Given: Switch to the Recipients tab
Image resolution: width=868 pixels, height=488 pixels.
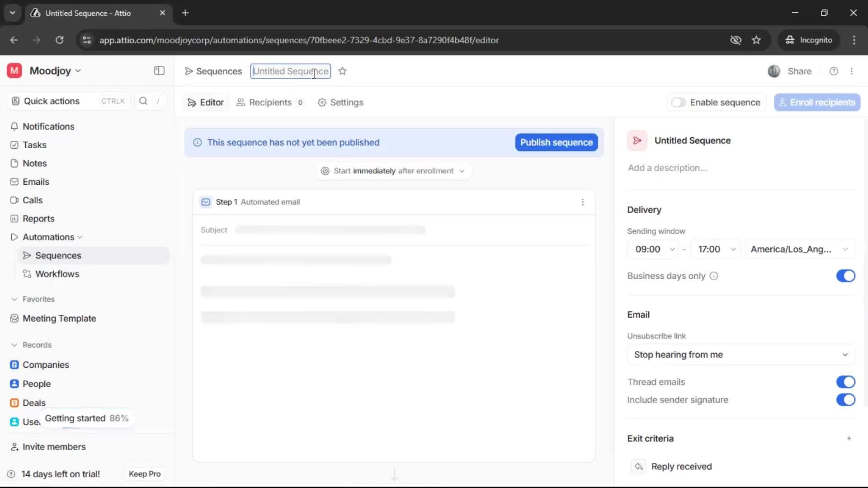Looking at the screenshot, I should click(270, 103).
